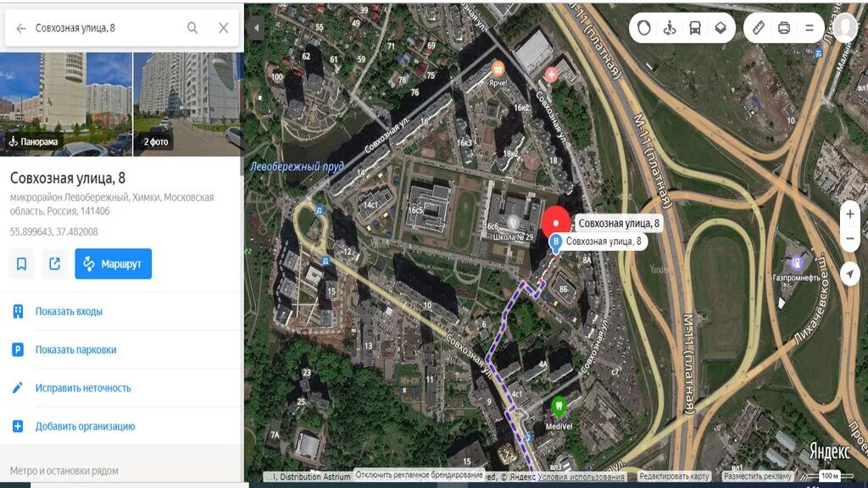The width and height of the screenshot is (868, 488).
Task: Click the share link icon
Action: (x=54, y=264)
